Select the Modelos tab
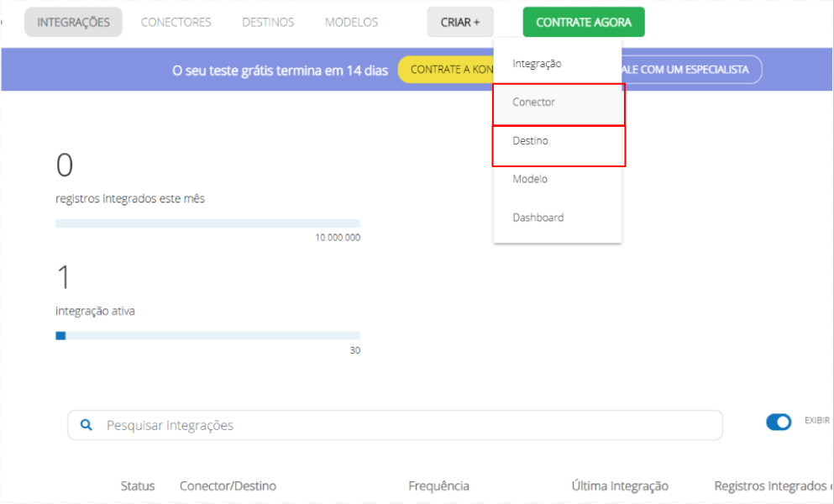 [351, 23]
